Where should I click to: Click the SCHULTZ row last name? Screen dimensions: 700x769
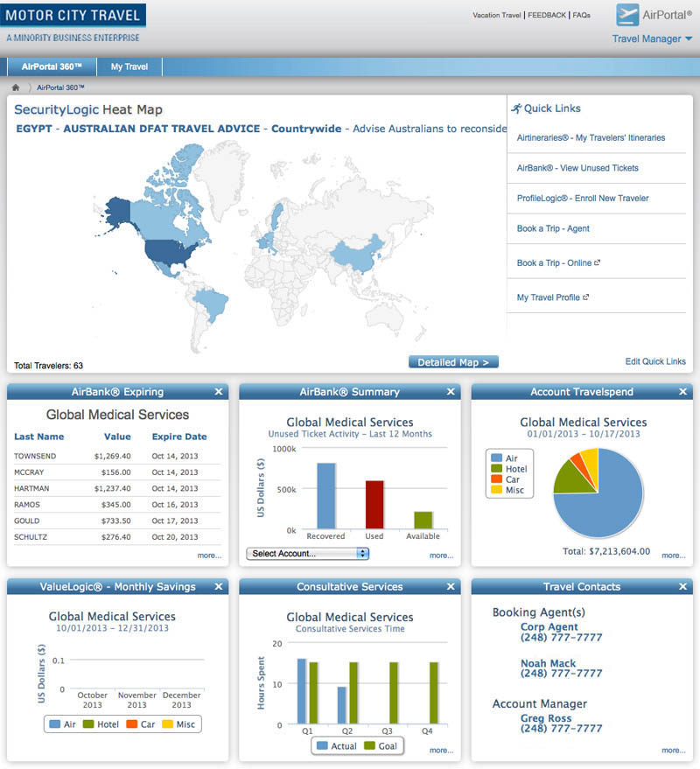(31, 537)
